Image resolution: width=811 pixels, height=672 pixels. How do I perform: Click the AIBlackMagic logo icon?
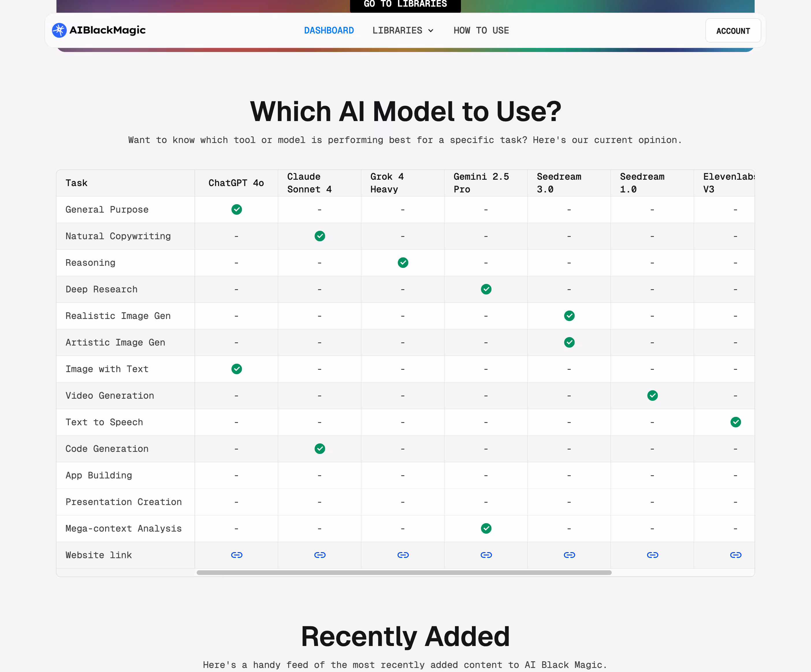click(59, 30)
